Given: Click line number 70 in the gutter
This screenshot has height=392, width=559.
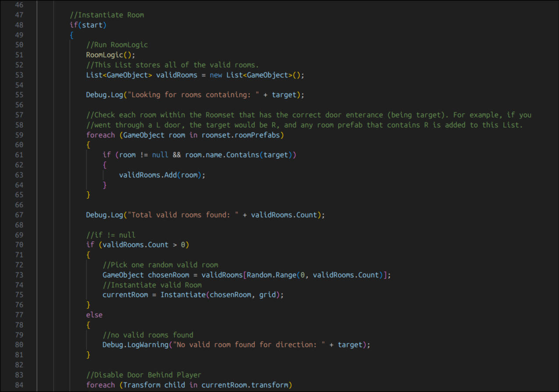Looking at the screenshot, I should (x=19, y=245).
